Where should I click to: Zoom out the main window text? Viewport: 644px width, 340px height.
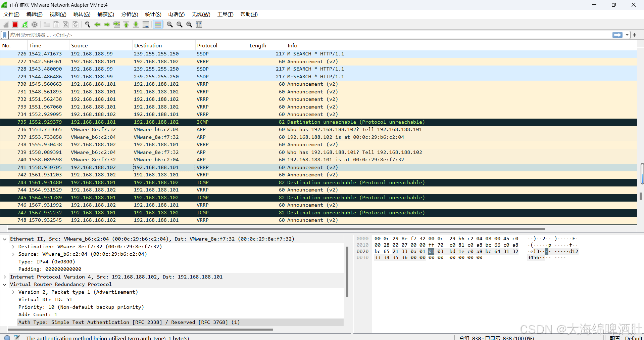pyautogui.click(x=180, y=25)
